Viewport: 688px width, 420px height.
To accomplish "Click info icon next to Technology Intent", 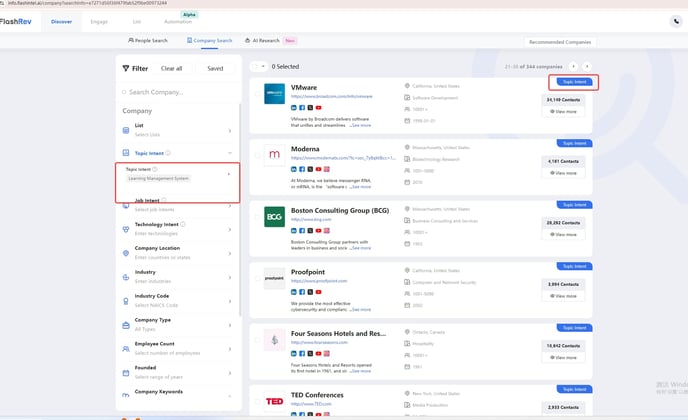I will coord(183,224).
